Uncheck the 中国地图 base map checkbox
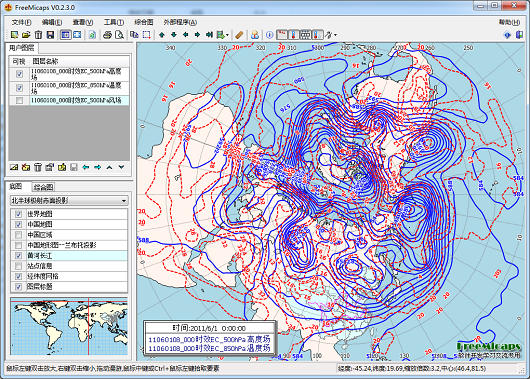Viewport: 530px width, 379px height. pos(19,224)
